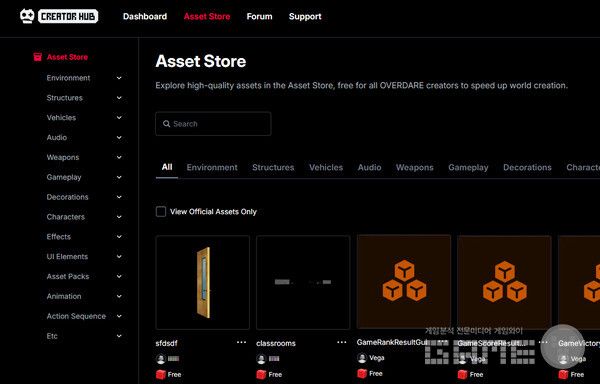Expand Animation chevron in sidebar

119,296
